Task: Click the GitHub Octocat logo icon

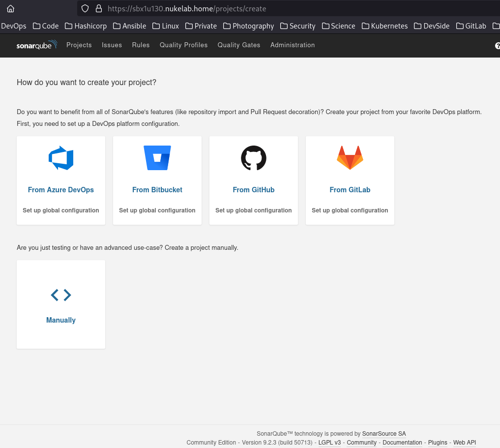Action: click(x=254, y=158)
